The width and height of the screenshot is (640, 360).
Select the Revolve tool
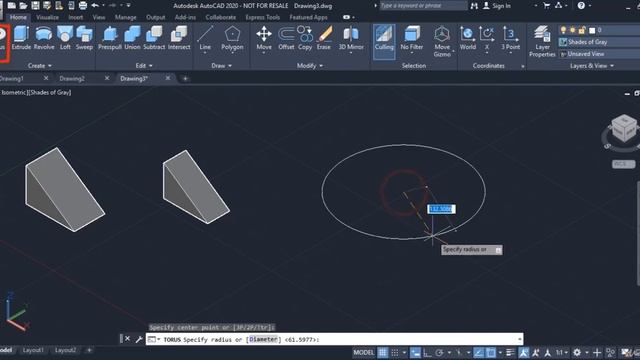[44, 38]
